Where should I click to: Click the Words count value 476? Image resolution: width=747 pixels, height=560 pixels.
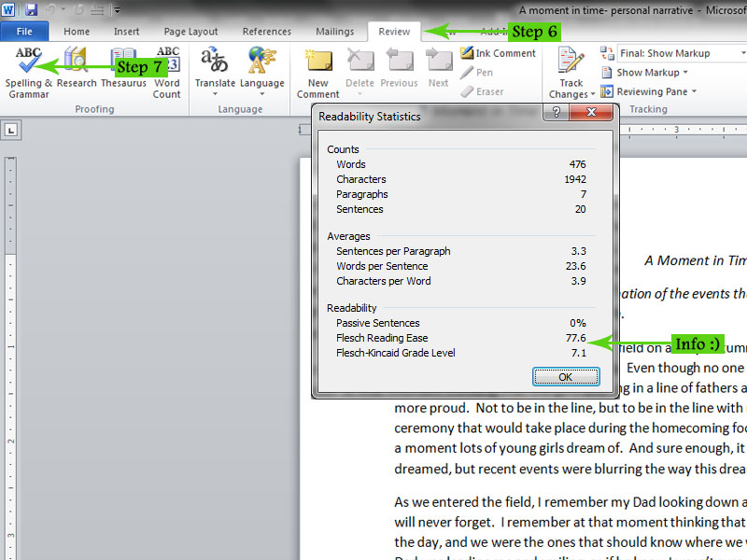(577, 164)
